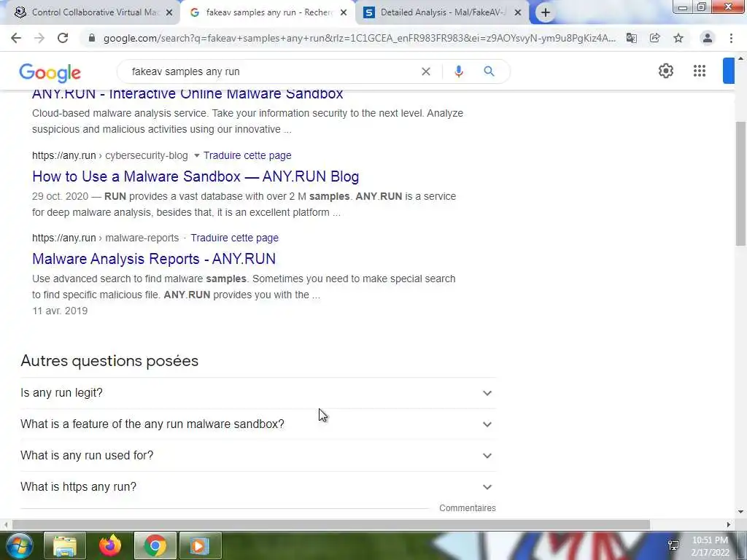Open Chrome's three-dot menu

(731, 38)
